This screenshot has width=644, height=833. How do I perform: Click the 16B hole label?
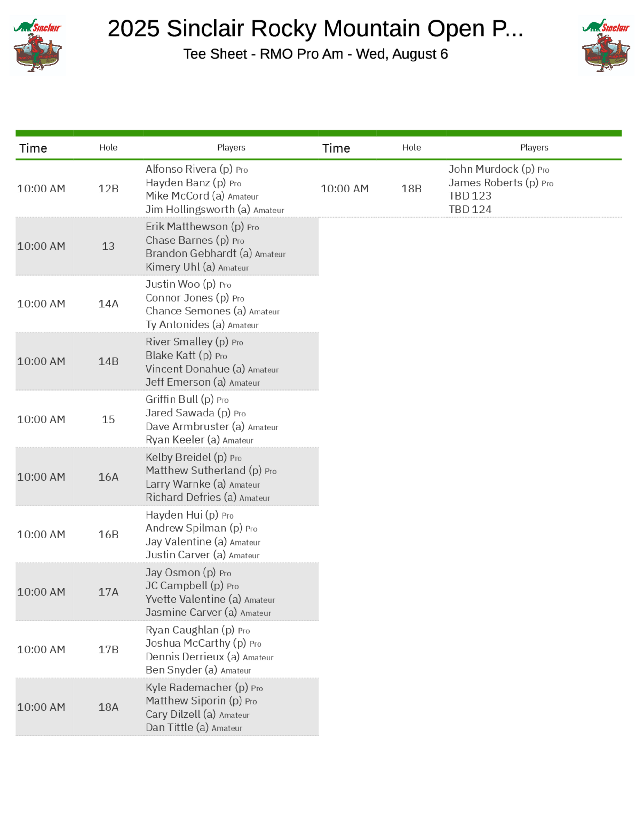click(108, 535)
